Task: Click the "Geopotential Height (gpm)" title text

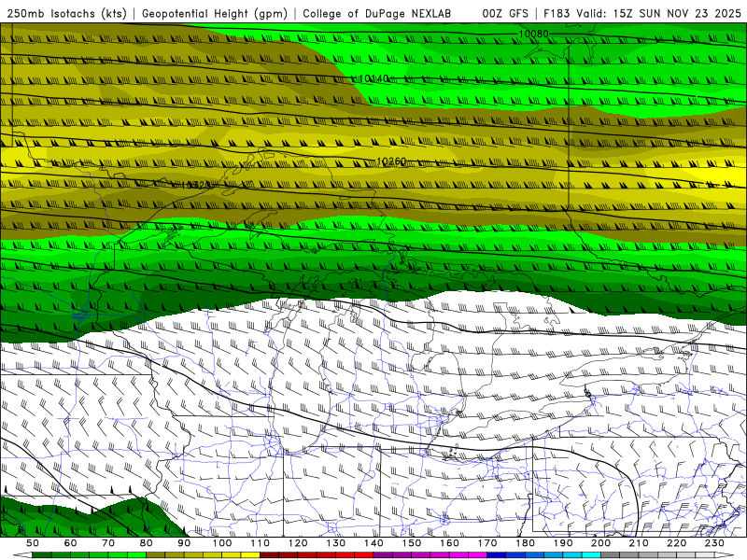Action: coord(215,14)
